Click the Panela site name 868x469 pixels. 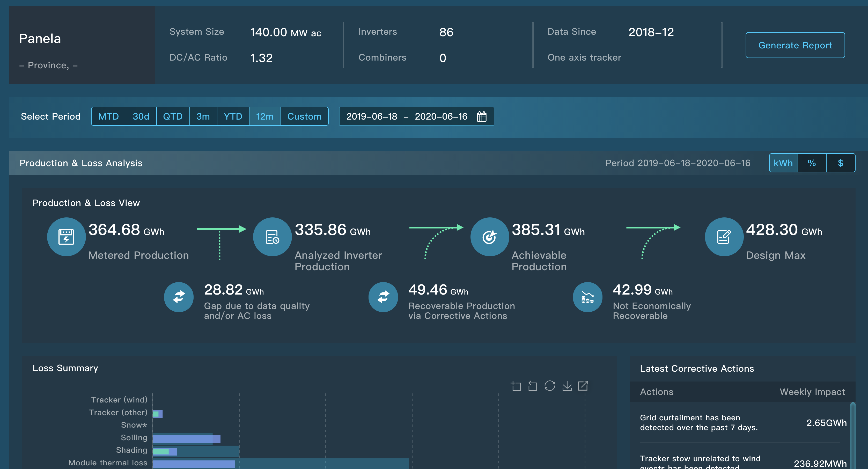tap(40, 39)
